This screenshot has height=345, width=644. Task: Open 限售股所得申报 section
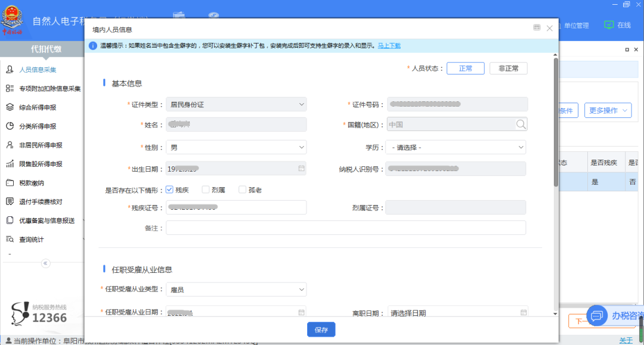[41, 164]
